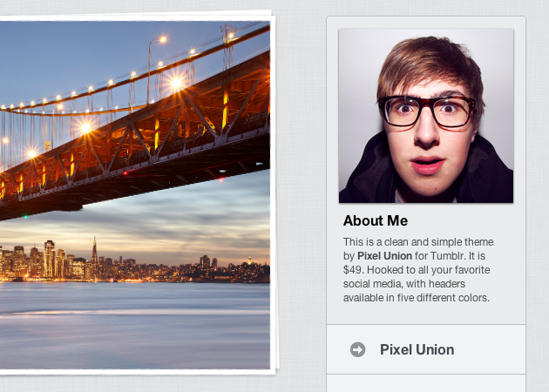Click the glasses in the portrait photo
549x392 pixels.
point(426,111)
